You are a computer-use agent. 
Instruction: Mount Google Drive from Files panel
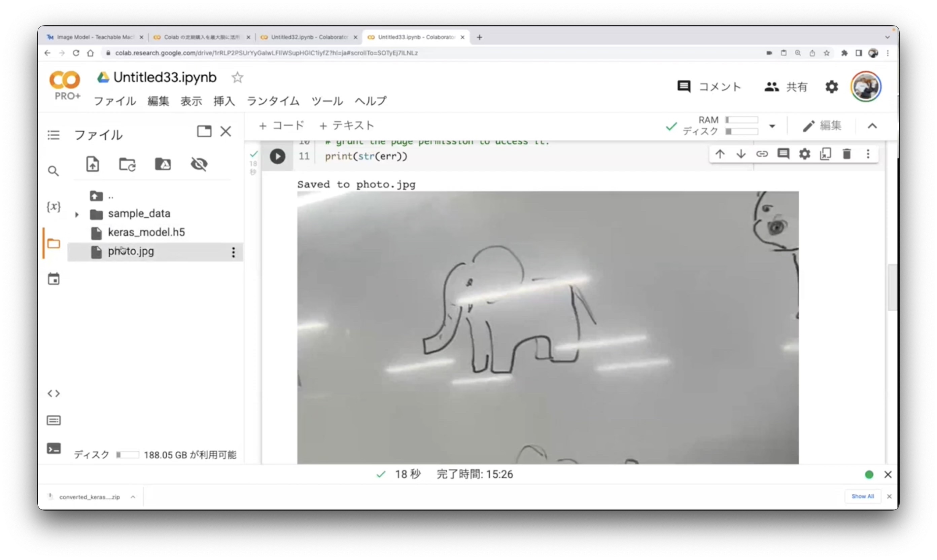(x=163, y=164)
